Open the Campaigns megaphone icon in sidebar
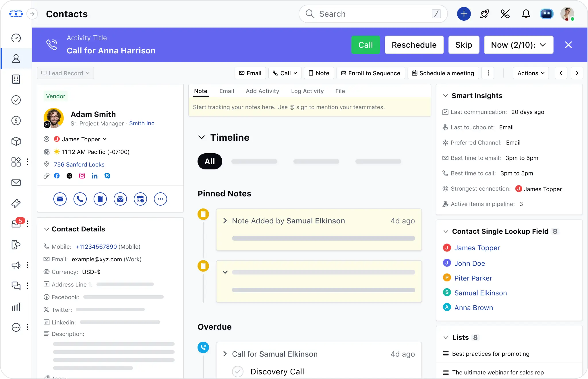 pos(16,266)
